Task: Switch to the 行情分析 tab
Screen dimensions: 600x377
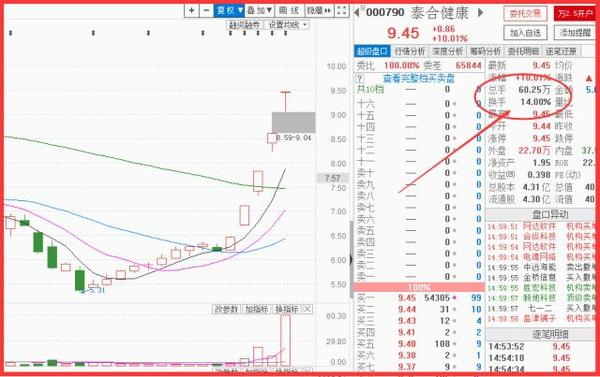Action: [x=410, y=51]
